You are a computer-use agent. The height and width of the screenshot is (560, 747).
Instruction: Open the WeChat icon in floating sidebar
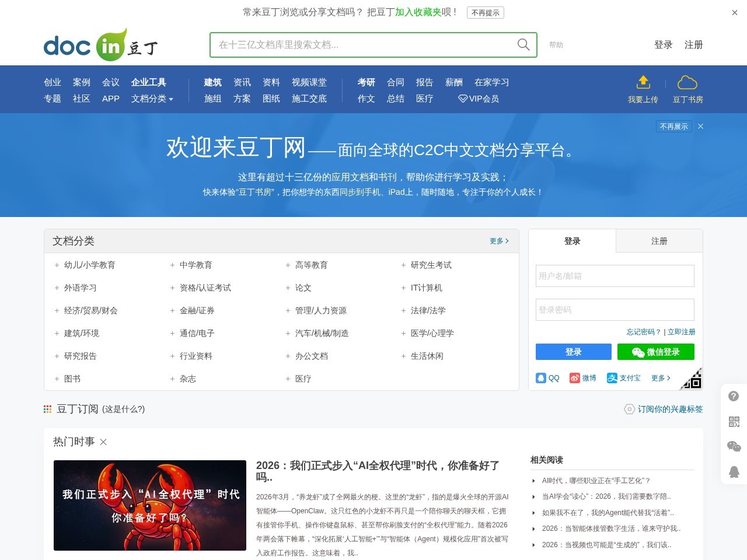734,447
